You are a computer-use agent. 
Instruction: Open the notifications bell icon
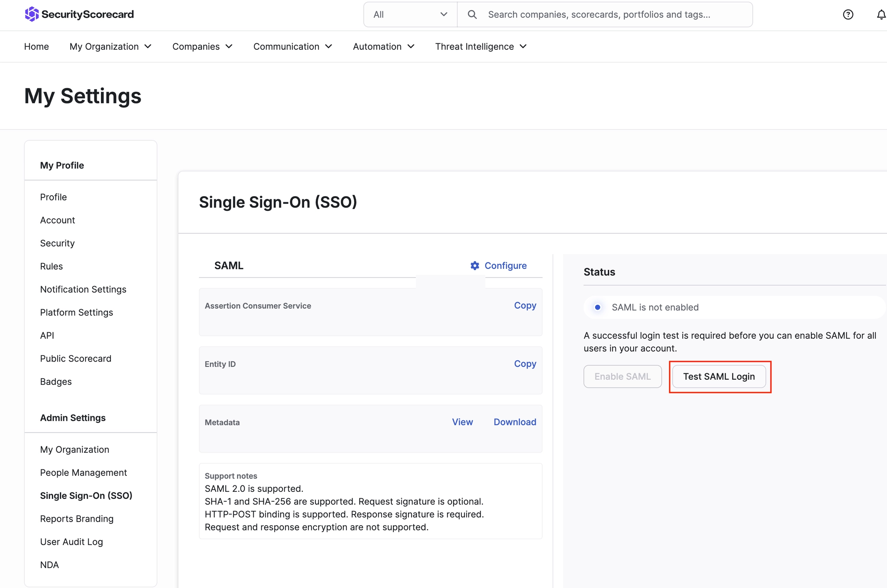881,15
